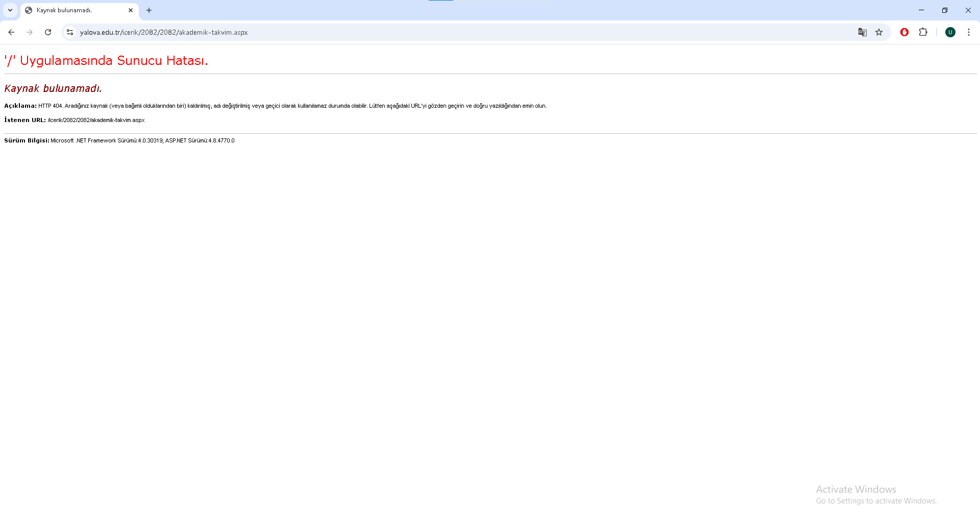Open the red Opera-style extension icon
Screen dimensions: 980x527
coord(904,32)
